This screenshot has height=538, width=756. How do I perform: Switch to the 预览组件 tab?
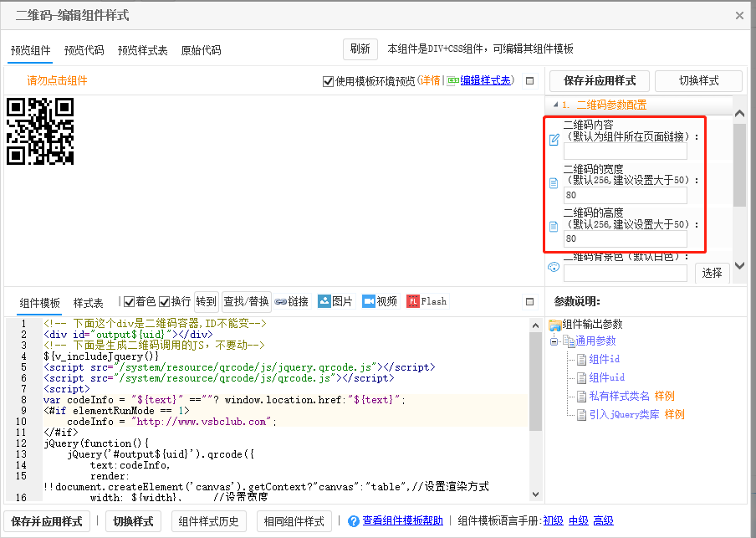coord(30,50)
